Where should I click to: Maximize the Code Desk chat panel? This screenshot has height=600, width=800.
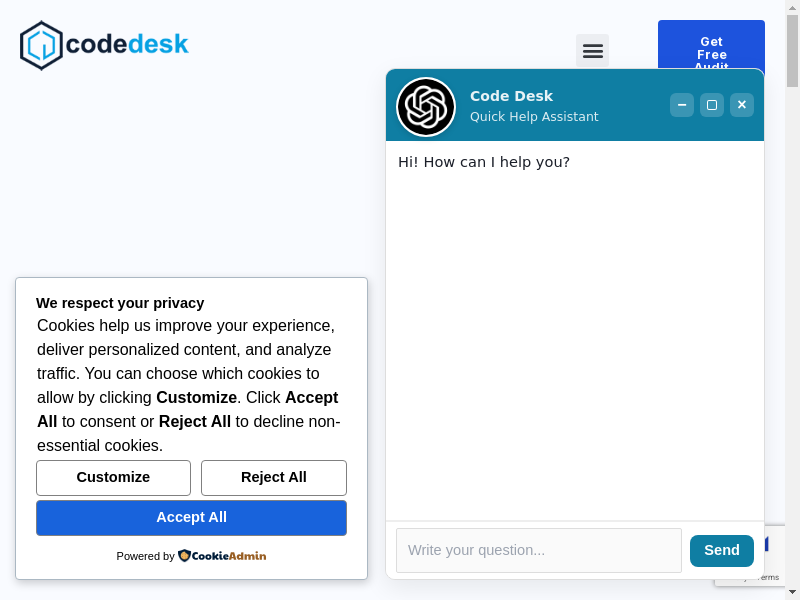(x=712, y=105)
